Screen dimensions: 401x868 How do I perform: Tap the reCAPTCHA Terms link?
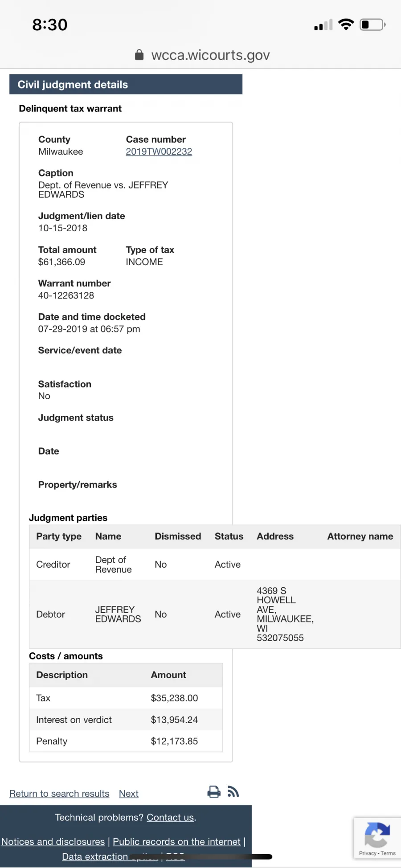[388, 853]
